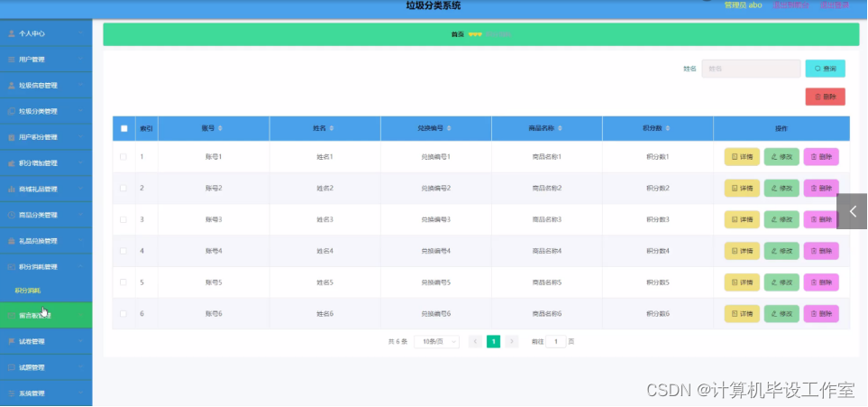This screenshot has height=407, width=868.
Task: Collapse 积分消耗管理 with its chevron arrow
Action: pos(81,267)
